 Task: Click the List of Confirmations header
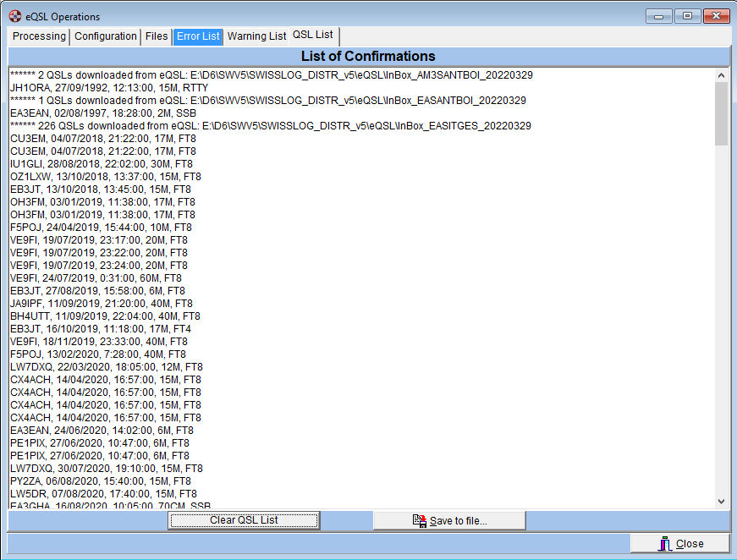tap(368, 57)
